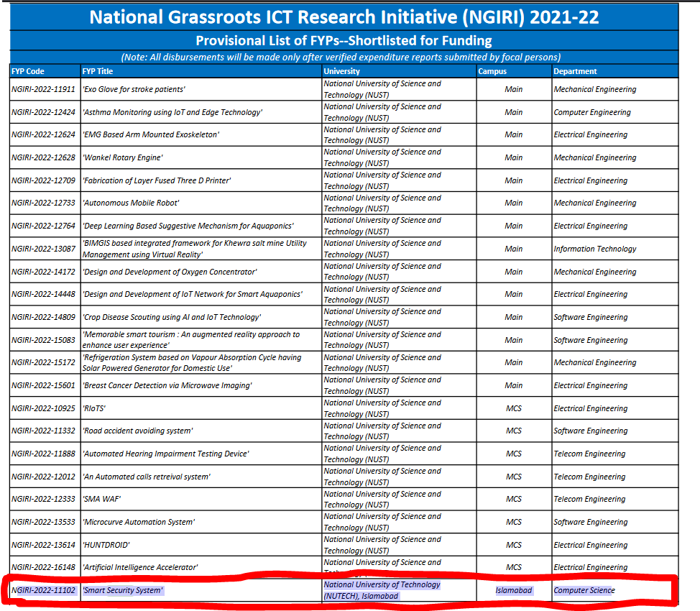Select code NGIRI-2022-12733

[43, 203]
